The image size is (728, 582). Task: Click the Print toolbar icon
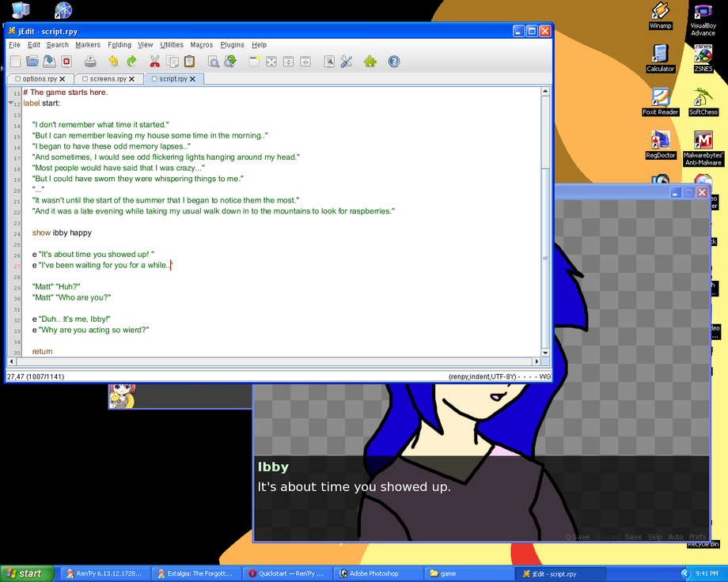[90, 61]
